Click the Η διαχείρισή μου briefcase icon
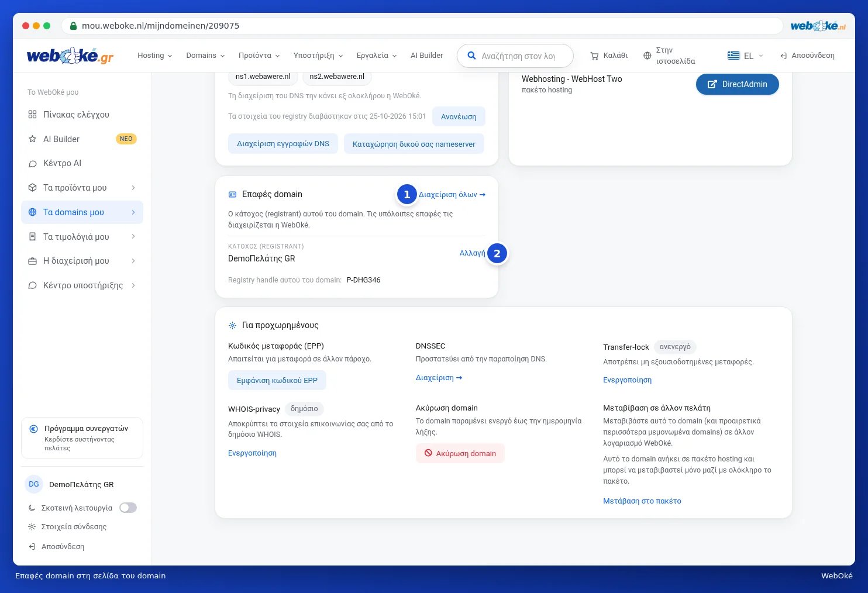The width and height of the screenshot is (868, 593). point(32,261)
